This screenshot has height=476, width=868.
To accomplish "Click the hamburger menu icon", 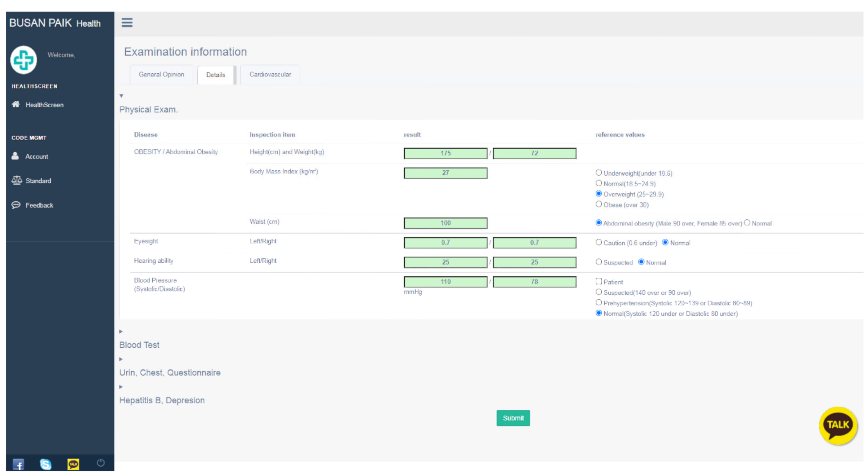I will [x=127, y=23].
